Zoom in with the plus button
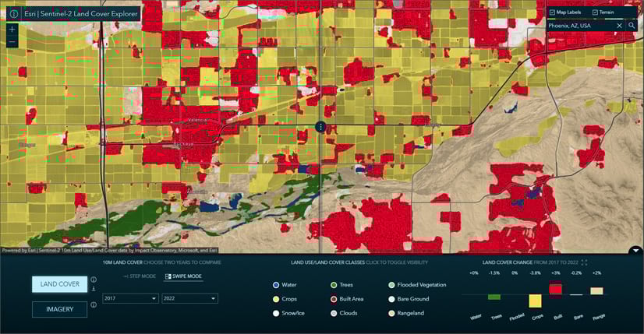 (12, 30)
